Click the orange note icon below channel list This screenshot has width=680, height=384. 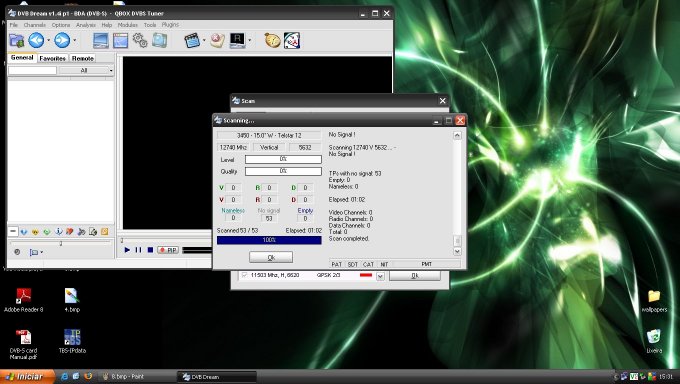tap(105, 232)
